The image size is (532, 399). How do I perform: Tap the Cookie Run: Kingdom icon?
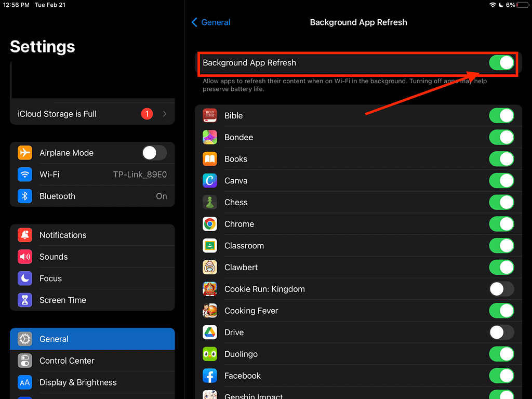(x=210, y=289)
